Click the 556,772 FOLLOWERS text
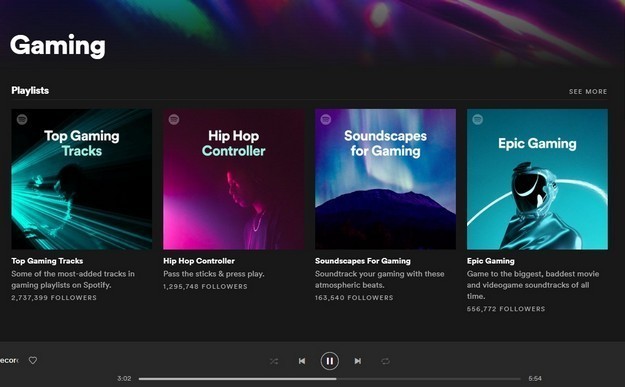This screenshot has width=625, height=387. pos(506,309)
